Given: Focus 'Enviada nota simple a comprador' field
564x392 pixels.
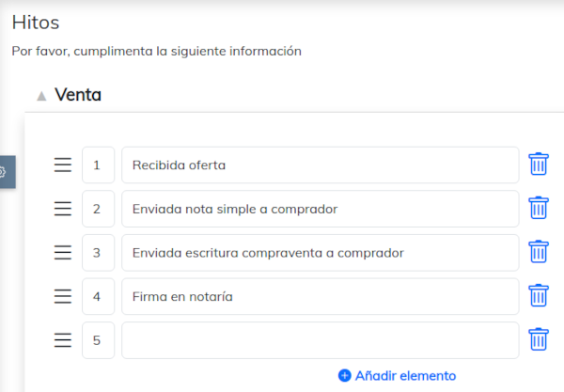Looking at the screenshot, I should pyautogui.click(x=320, y=209).
